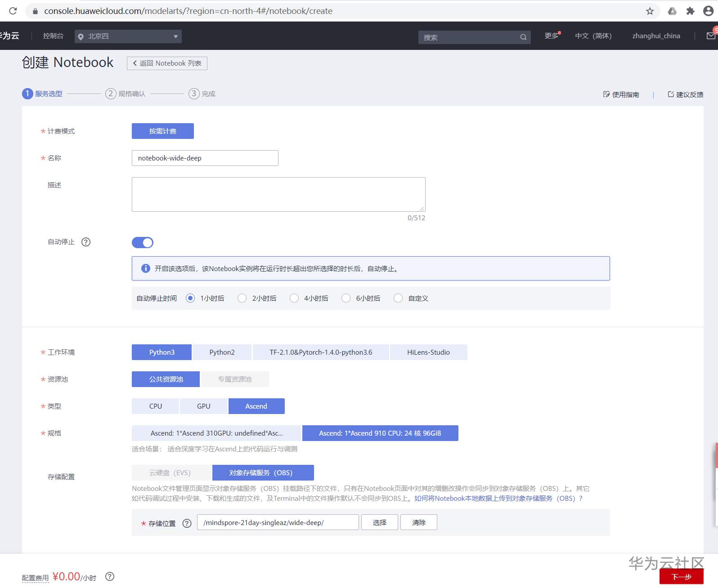The image size is (718, 588).
Task: Open the 建议反馈 link
Action: (686, 94)
